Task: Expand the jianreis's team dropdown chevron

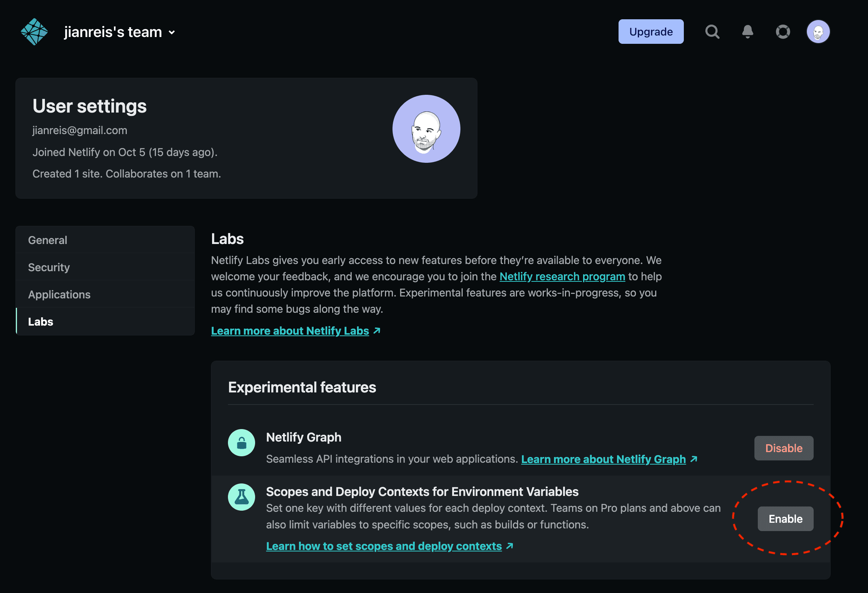Action: (172, 32)
